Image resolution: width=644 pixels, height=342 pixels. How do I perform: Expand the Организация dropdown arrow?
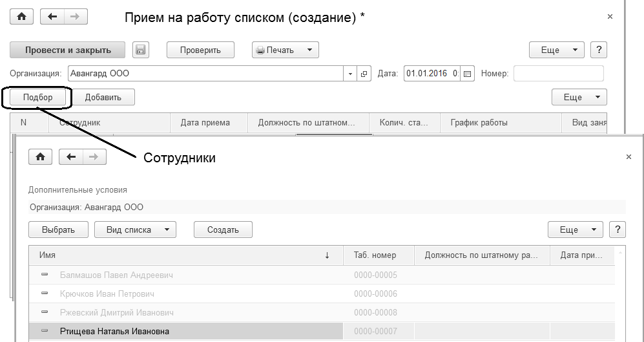click(351, 74)
